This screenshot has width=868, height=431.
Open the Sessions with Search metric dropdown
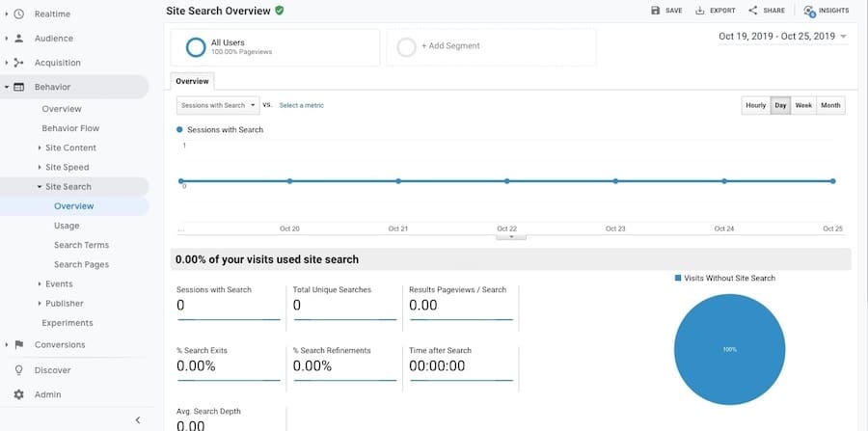point(217,105)
